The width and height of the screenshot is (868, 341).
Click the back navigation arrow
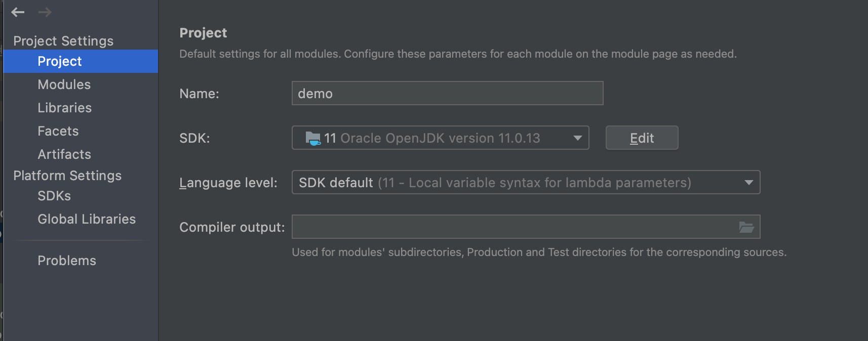(x=18, y=12)
